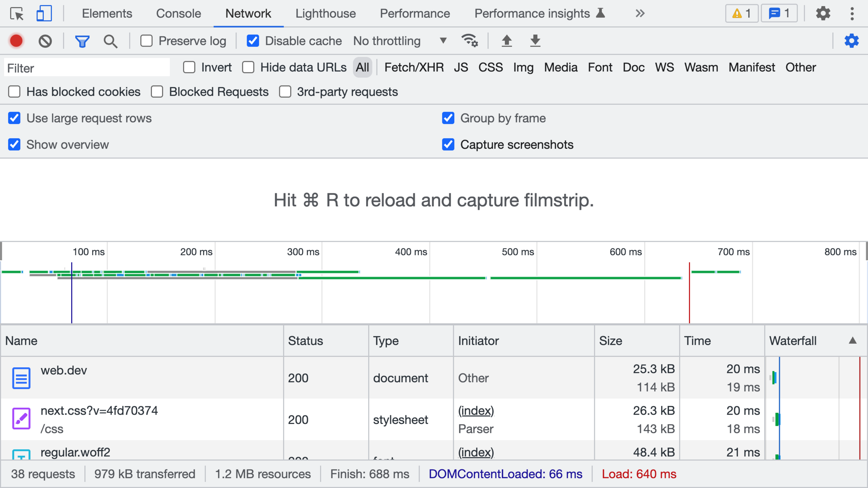Uncheck Disable cache checkbox
Screen dimensions: 868x488
coord(253,41)
